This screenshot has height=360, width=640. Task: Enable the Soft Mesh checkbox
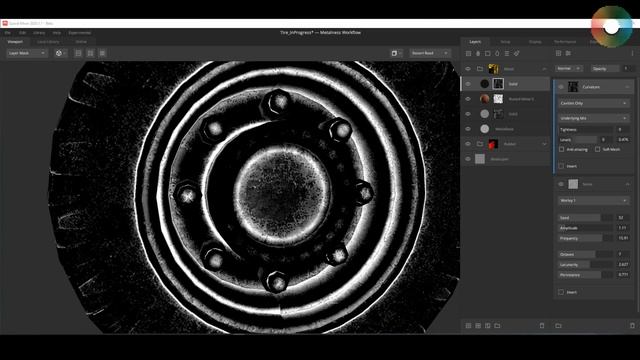point(598,149)
